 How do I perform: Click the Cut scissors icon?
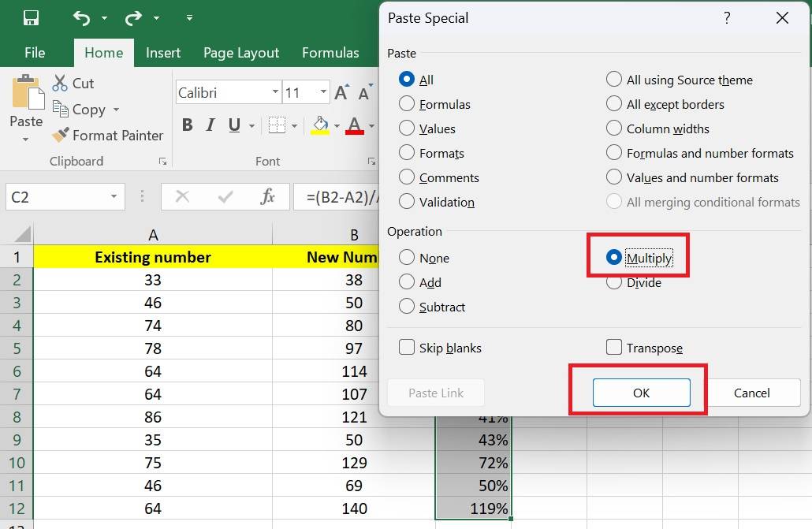pyautogui.click(x=60, y=83)
